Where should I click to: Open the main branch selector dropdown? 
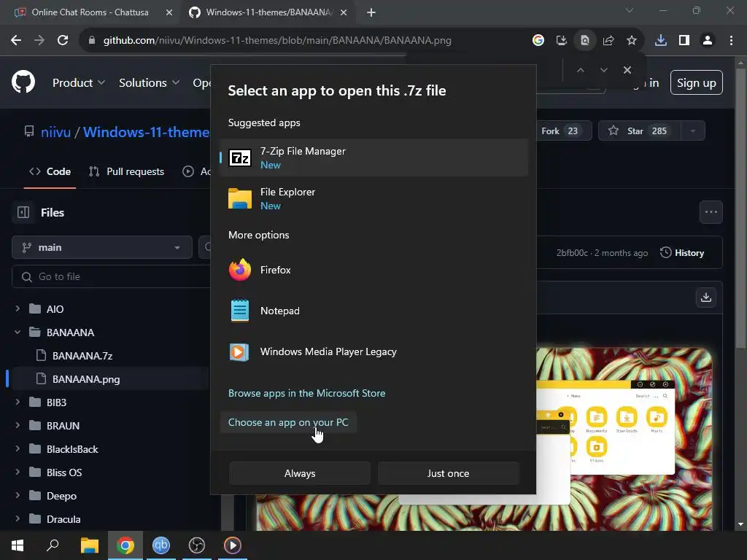[102, 247]
